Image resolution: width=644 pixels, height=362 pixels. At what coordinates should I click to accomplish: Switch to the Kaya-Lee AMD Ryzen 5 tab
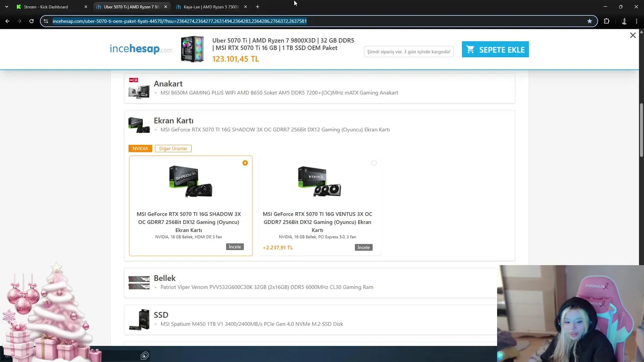(211, 7)
